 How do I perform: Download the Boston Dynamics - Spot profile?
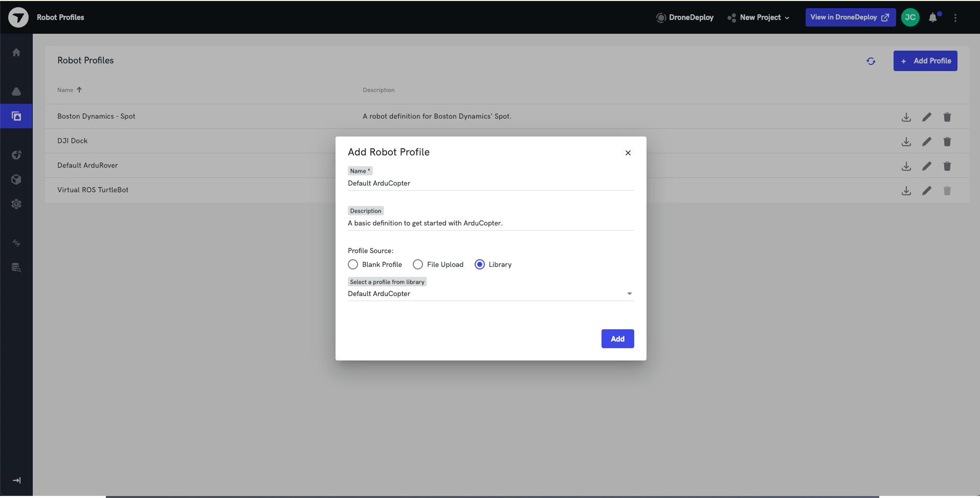906,117
